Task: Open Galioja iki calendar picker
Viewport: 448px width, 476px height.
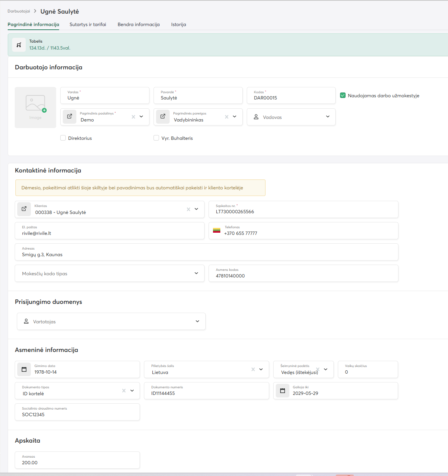Action: 282,390
